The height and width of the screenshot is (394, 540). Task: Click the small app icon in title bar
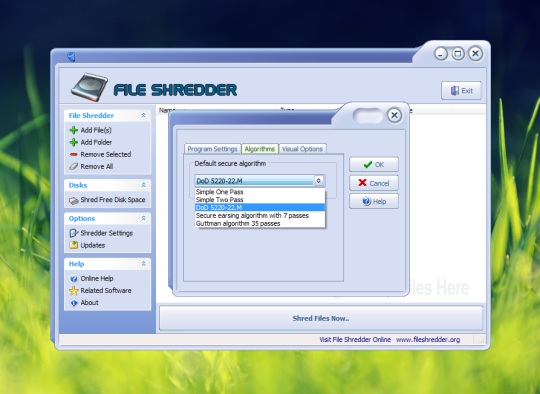(x=71, y=56)
